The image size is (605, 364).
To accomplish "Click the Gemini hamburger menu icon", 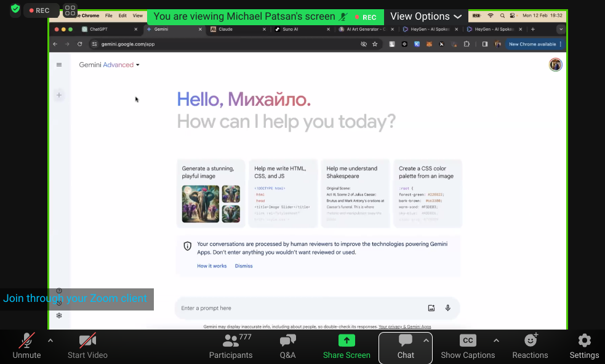I will click(59, 65).
